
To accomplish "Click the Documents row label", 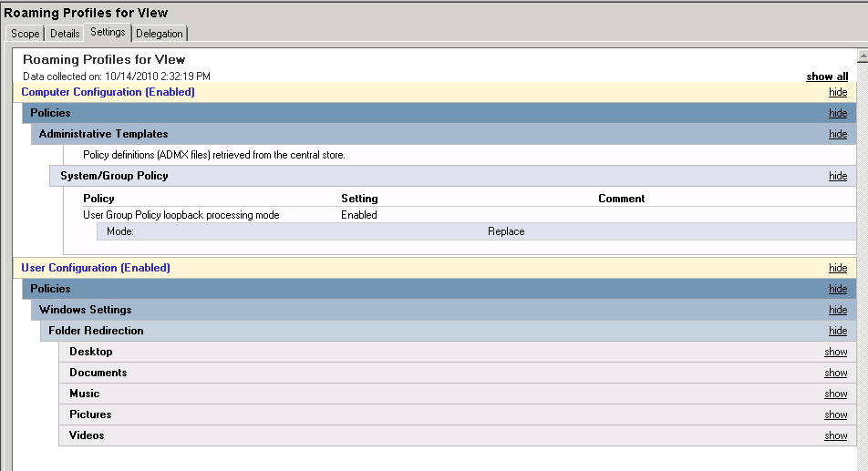I will tap(98, 373).
